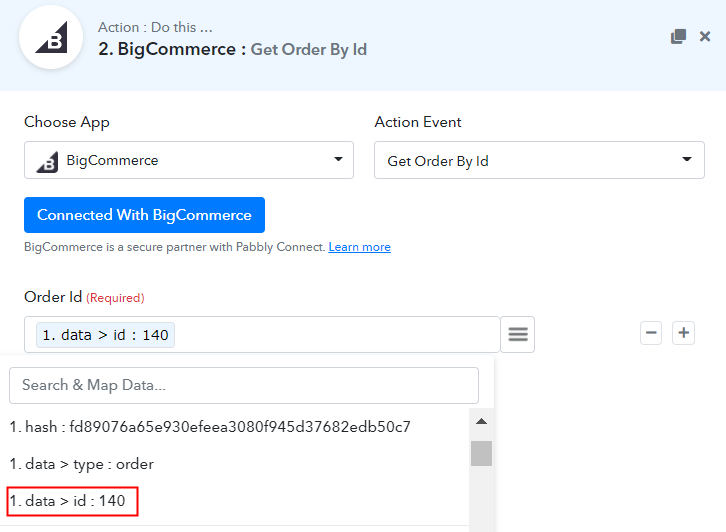Click the step title "Get Order By Id"

[x=309, y=50]
